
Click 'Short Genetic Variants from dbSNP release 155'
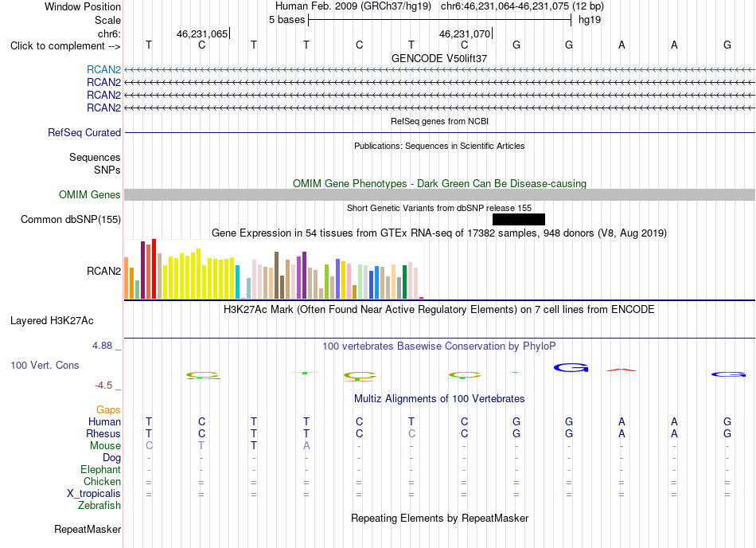click(439, 208)
